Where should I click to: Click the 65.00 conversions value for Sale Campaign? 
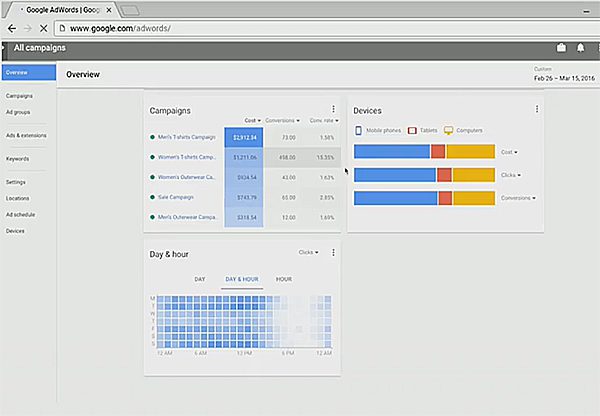[289, 197]
